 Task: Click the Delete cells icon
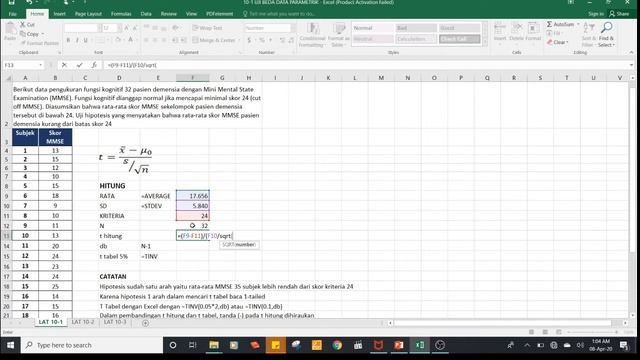point(516,28)
